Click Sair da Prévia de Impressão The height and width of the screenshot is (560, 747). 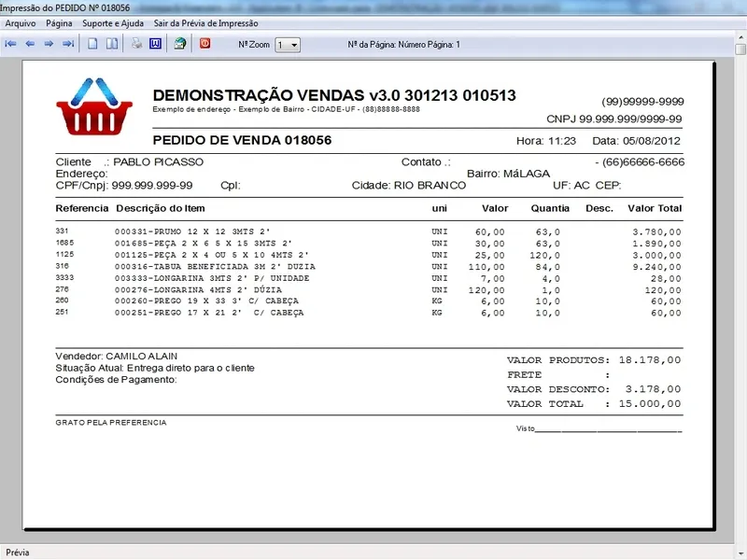pos(206,22)
